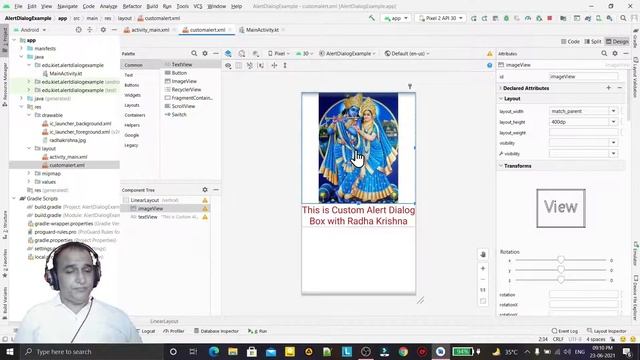Open the Layout Inspector

(x=607, y=331)
